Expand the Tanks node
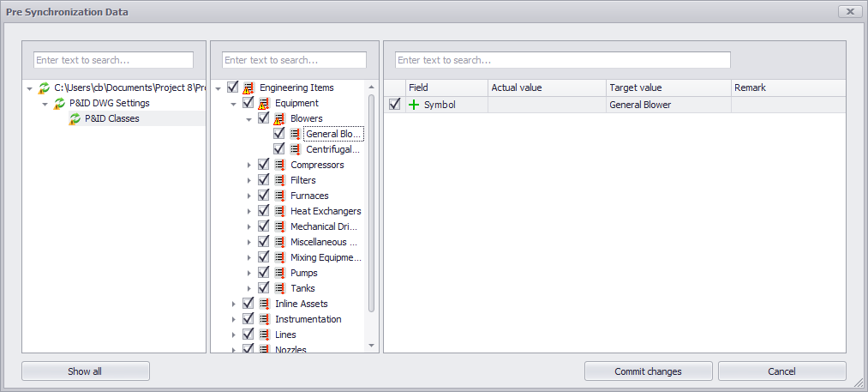This screenshot has height=392, width=868. tap(249, 289)
